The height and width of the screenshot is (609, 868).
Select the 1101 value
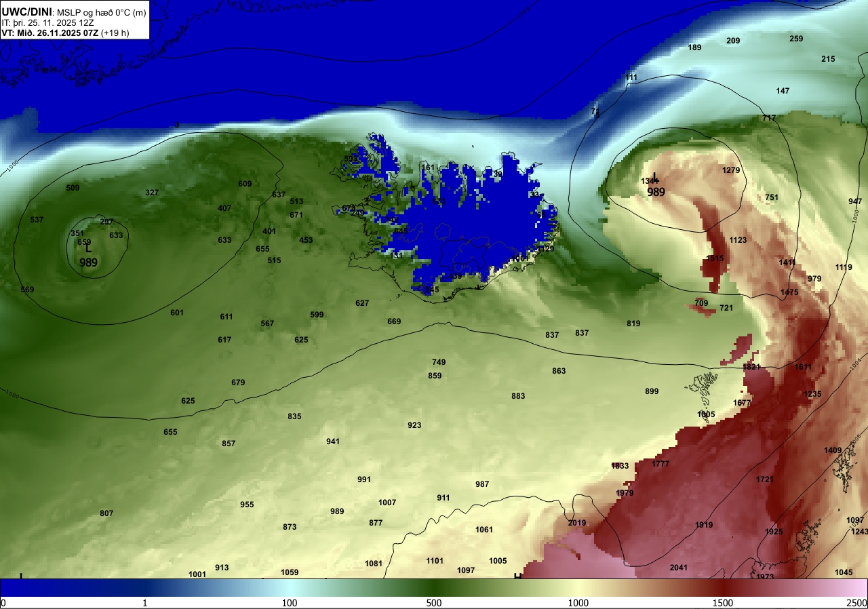tap(435, 561)
